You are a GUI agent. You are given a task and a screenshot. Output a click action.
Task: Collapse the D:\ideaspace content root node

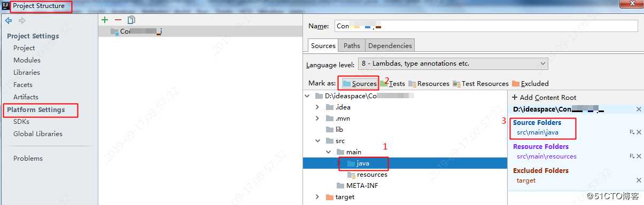pos(307,96)
